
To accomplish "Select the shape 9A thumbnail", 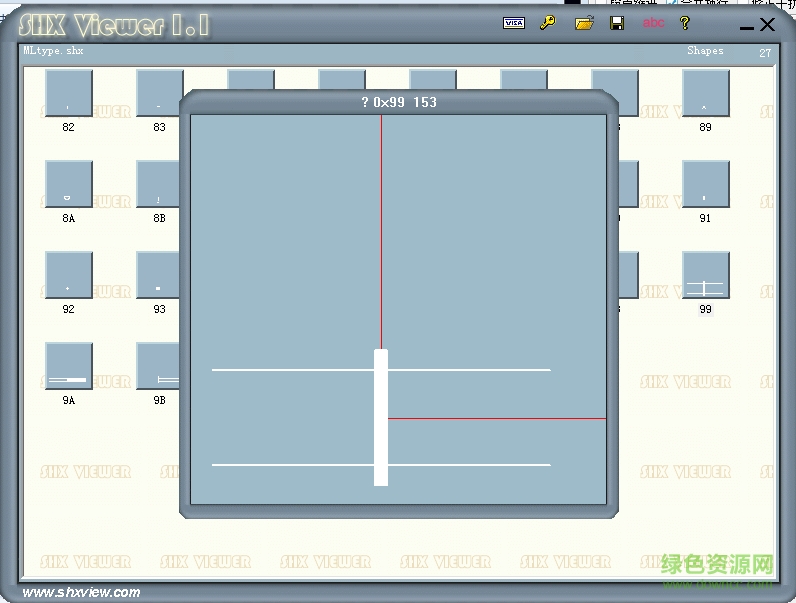I will pos(69,366).
